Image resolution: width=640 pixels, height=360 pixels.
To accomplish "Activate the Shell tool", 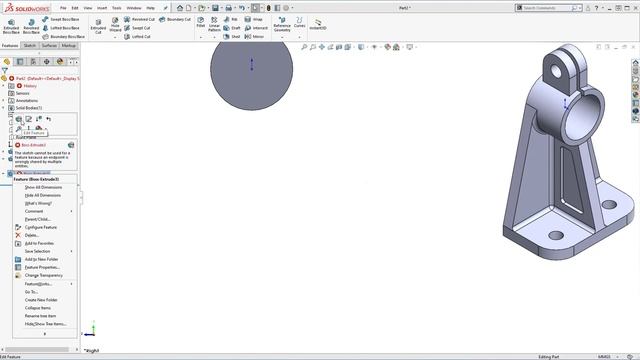I will 231,36.
